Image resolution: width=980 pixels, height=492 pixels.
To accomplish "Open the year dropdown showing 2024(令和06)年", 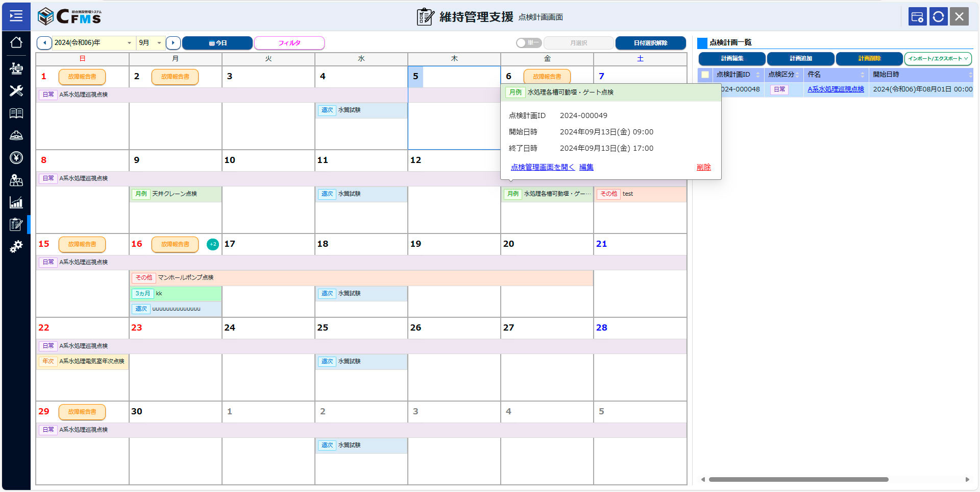I will coord(93,43).
